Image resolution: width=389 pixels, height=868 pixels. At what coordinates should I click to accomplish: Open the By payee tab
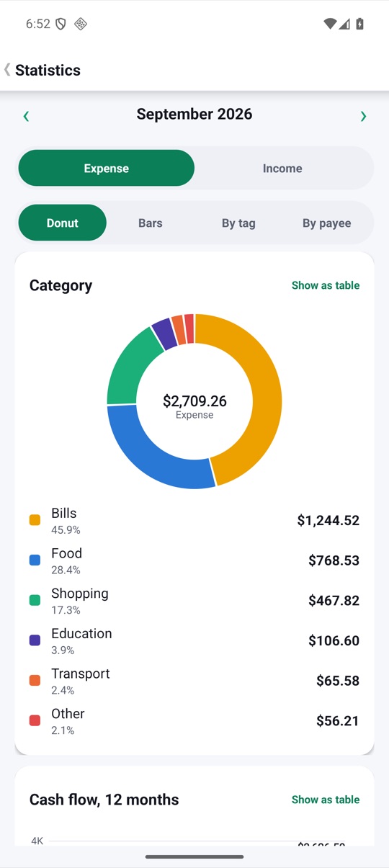point(326,223)
